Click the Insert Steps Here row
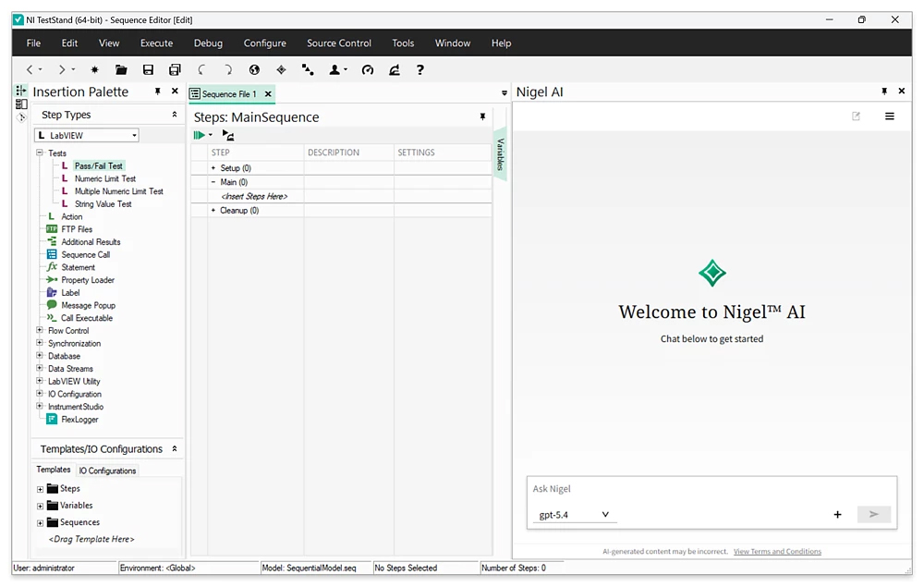The height and width of the screenshot is (587, 924). pyautogui.click(x=254, y=196)
